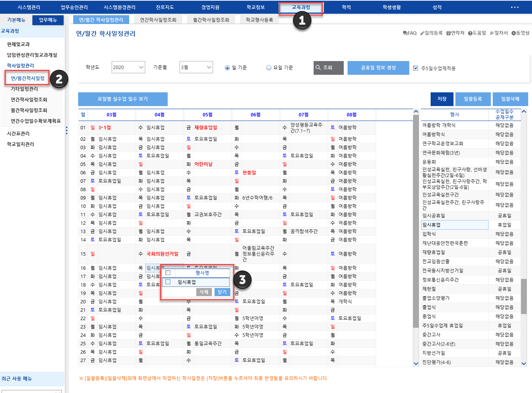Open 편제및교과 in sidebar
The image size is (532, 393).
18,44
